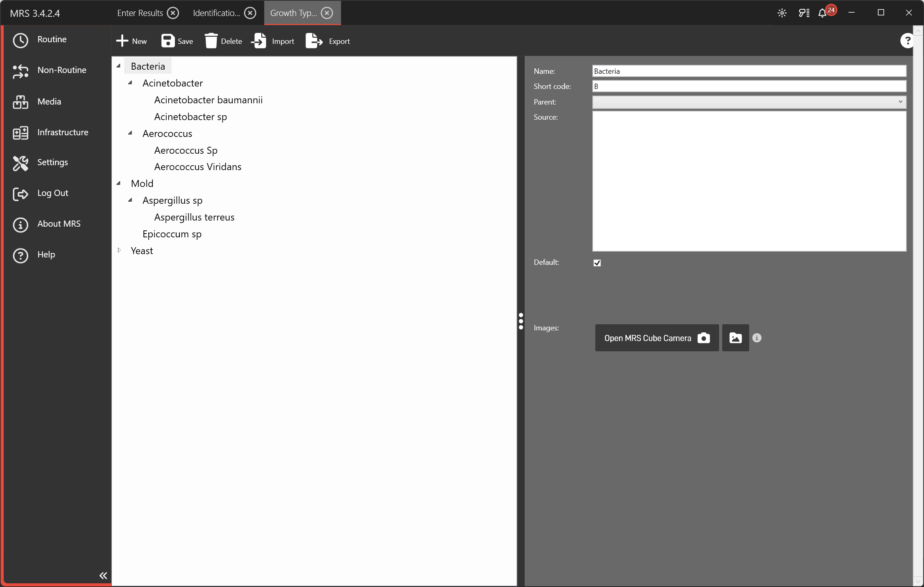The height and width of the screenshot is (587, 924).
Task: Expand the Yeast tree node
Action: (119, 250)
